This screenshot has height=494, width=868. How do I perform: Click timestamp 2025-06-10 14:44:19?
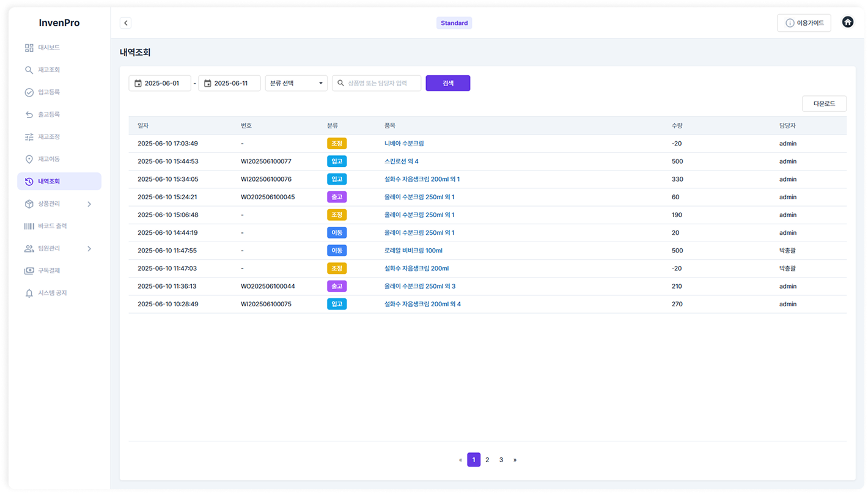167,233
